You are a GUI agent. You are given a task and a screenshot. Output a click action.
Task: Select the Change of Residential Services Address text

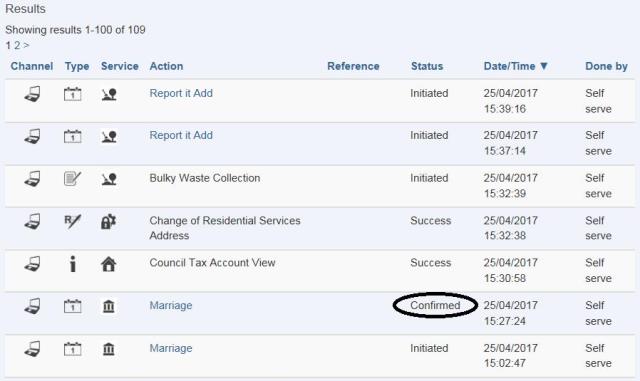pyautogui.click(x=225, y=228)
